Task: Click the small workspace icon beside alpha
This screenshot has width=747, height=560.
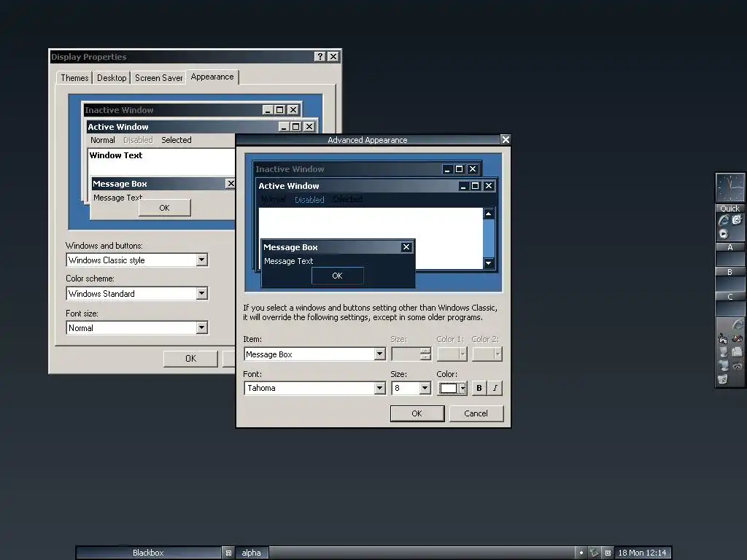Action: point(228,553)
